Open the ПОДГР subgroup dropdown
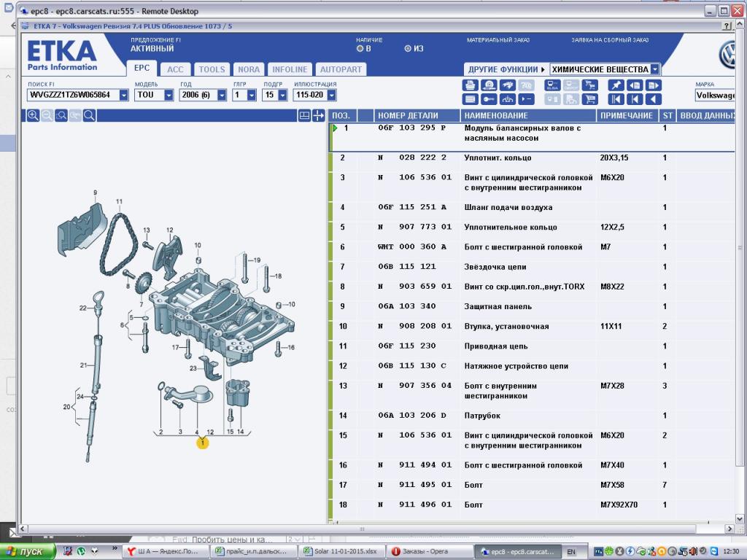Image resolution: width=747 pixels, height=560 pixels. pyautogui.click(x=282, y=96)
